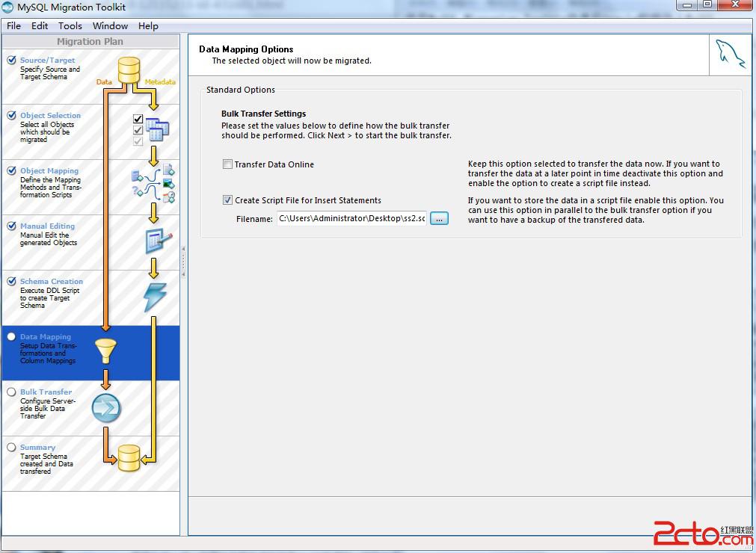The height and width of the screenshot is (553, 756).
Task: Select the Data Mapping step
Action: tap(90, 353)
